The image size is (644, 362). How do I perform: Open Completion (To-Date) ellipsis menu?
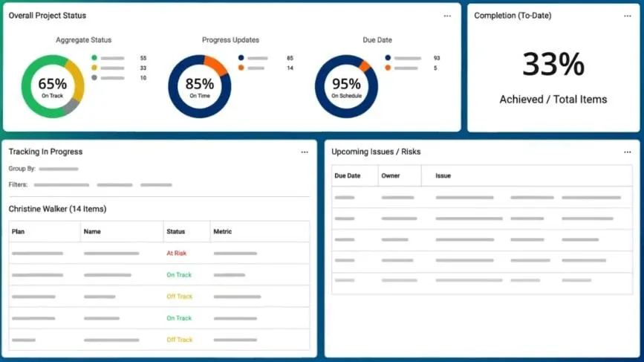(627, 16)
